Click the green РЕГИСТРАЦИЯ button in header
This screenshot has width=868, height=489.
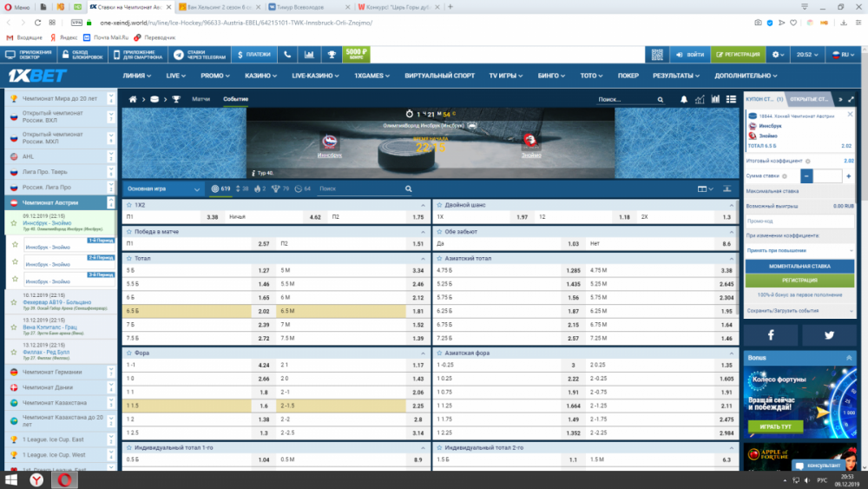736,55
